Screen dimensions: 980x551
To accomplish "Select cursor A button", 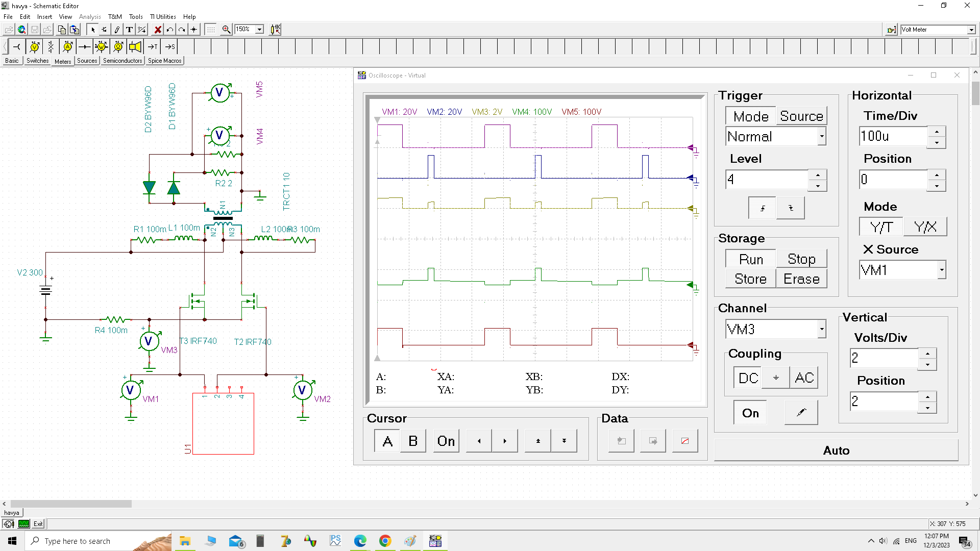I will click(387, 441).
